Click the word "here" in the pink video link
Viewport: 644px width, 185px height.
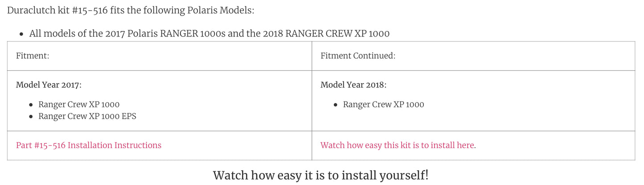click(x=465, y=145)
